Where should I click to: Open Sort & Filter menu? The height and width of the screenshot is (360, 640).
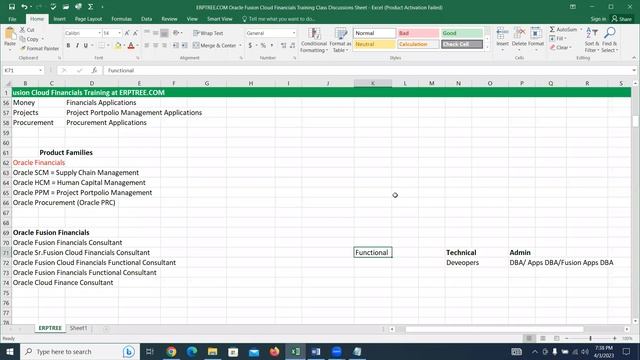591,40
